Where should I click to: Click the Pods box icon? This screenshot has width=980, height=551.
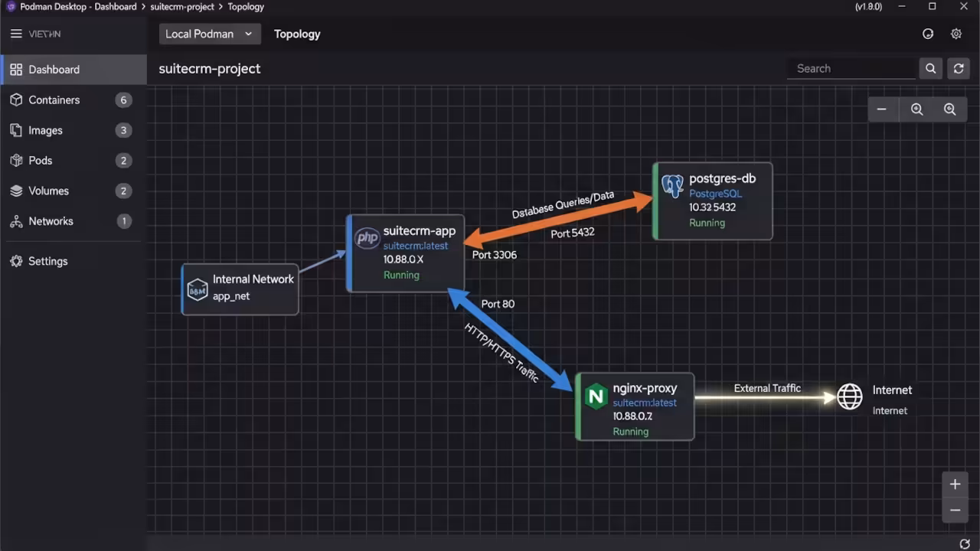tap(16, 161)
